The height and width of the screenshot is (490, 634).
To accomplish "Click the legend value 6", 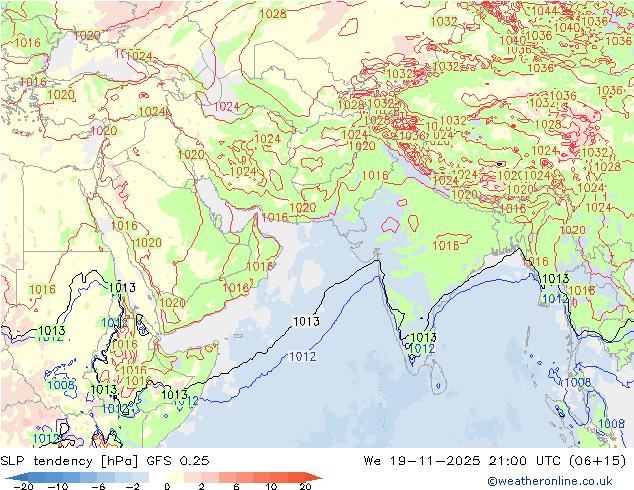I will [236, 486].
